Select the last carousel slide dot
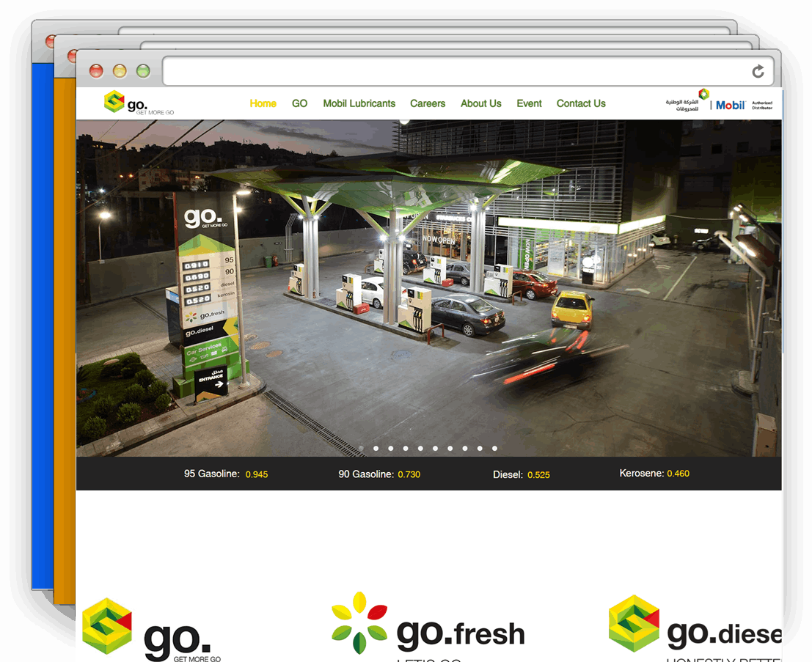Viewport: 812px width, 662px height. (494, 448)
